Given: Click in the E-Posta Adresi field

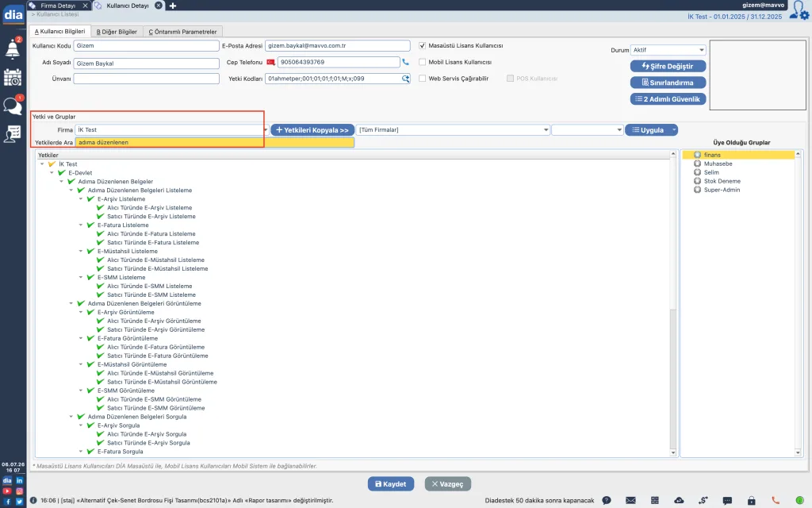Looking at the screenshot, I should [338, 45].
